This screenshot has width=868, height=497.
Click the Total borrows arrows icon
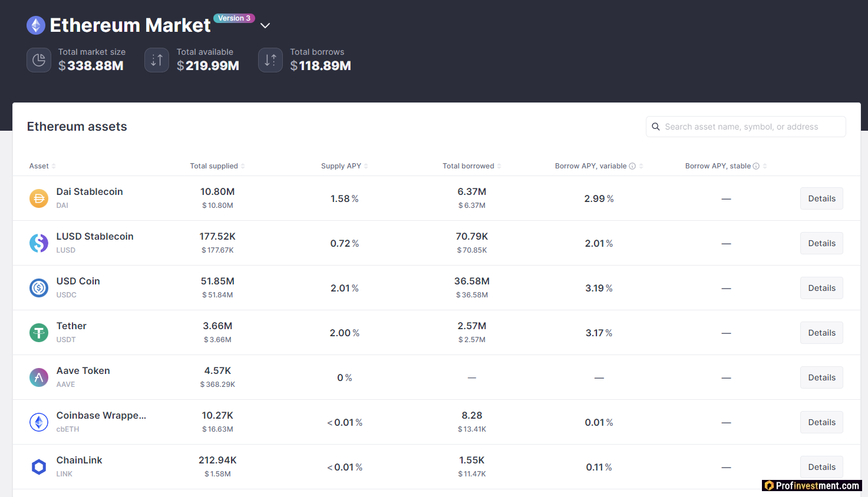[270, 60]
